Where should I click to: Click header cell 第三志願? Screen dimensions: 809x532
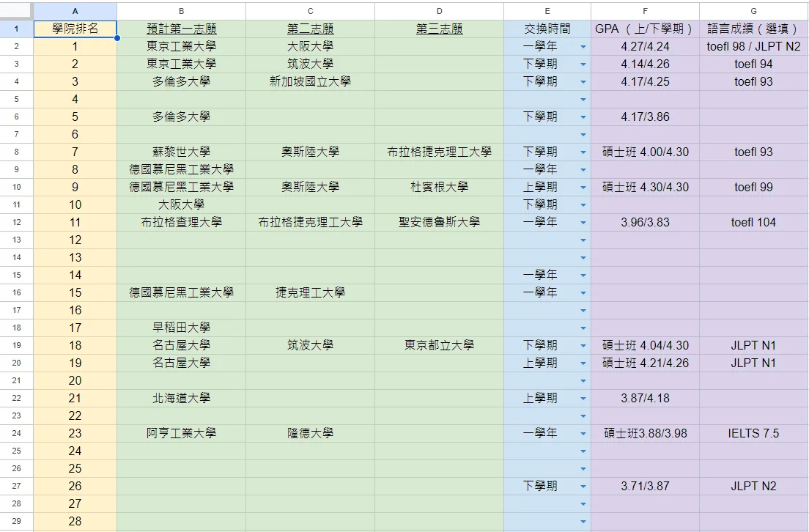coord(439,29)
